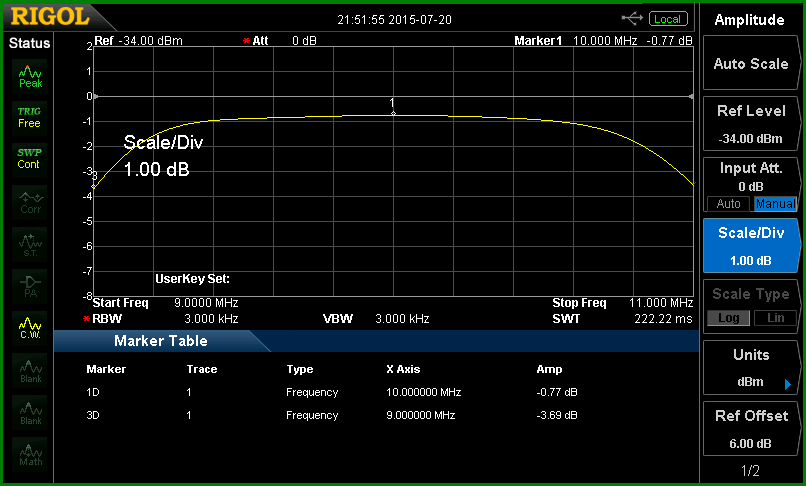Select the Marker Table tab header
This screenshot has width=806, height=486.
pos(161,341)
